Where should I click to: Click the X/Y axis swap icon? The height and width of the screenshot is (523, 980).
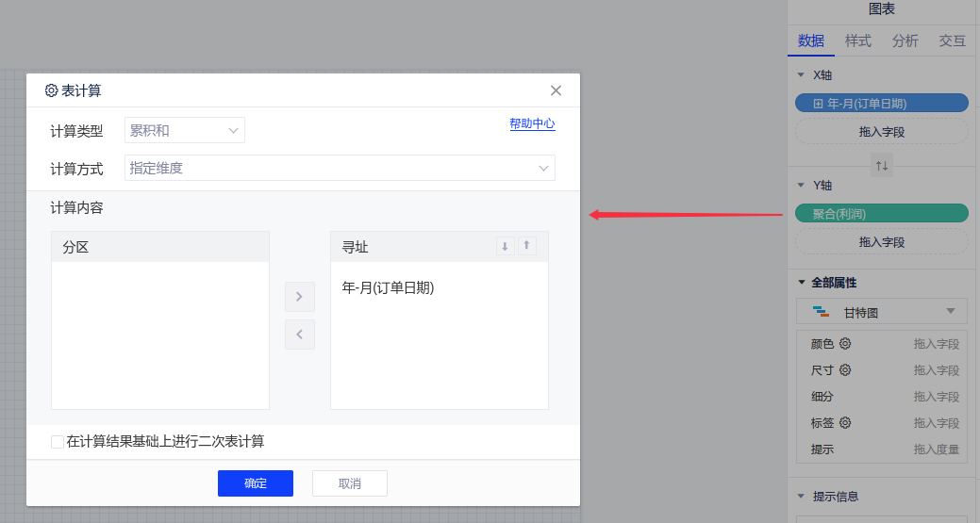click(x=882, y=165)
